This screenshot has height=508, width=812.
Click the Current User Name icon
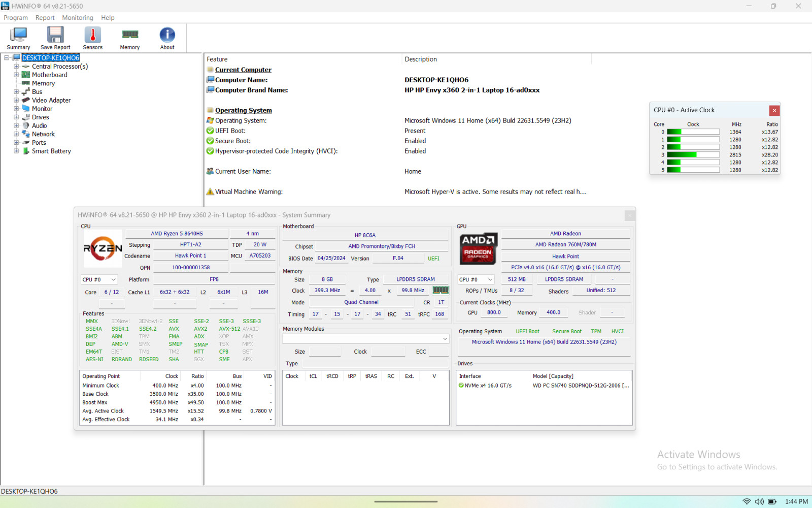(x=210, y=171)
